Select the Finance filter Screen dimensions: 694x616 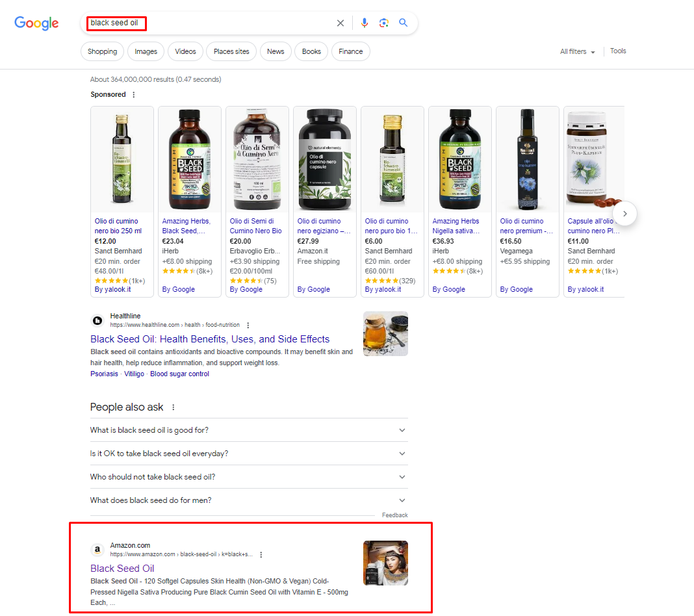(x=350, y=51)
